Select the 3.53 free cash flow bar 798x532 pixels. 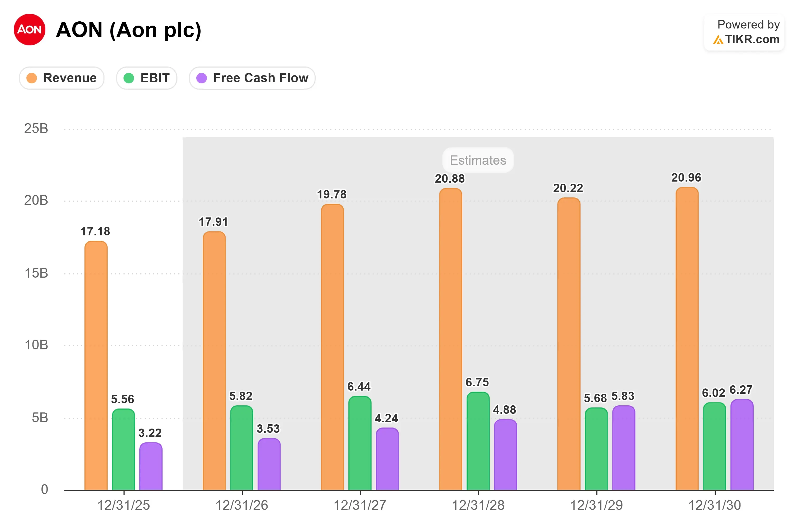click(x=269, y=464)
